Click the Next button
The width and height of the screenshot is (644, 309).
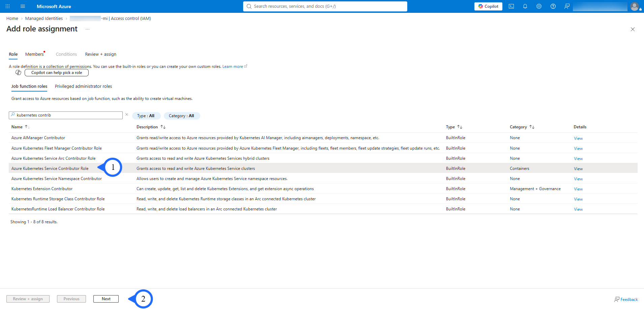[x=106, y=299]
